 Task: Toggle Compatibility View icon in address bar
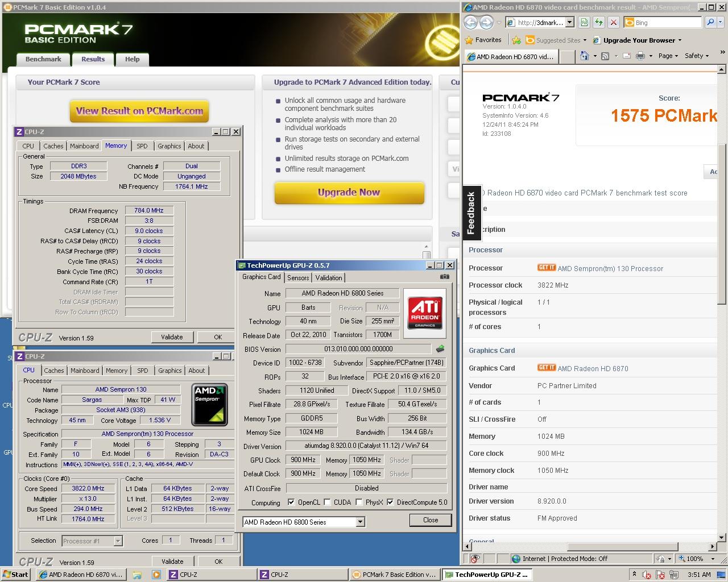pos(584,22)
